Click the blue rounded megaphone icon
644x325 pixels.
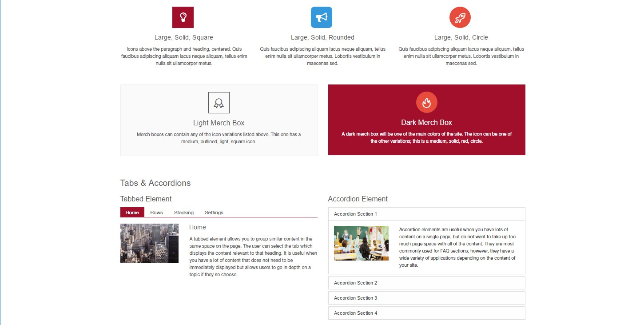(x=321, y=17)
